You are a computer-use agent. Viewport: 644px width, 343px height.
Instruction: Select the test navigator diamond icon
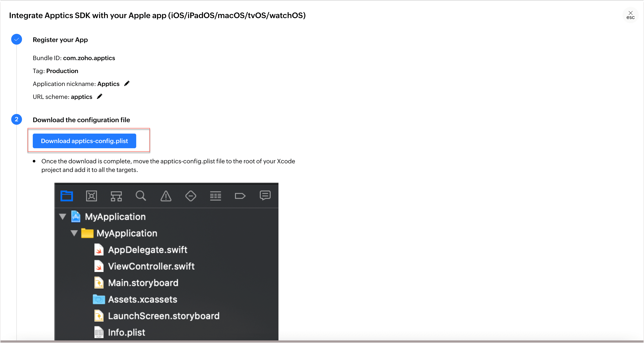(x=191, y=196)
